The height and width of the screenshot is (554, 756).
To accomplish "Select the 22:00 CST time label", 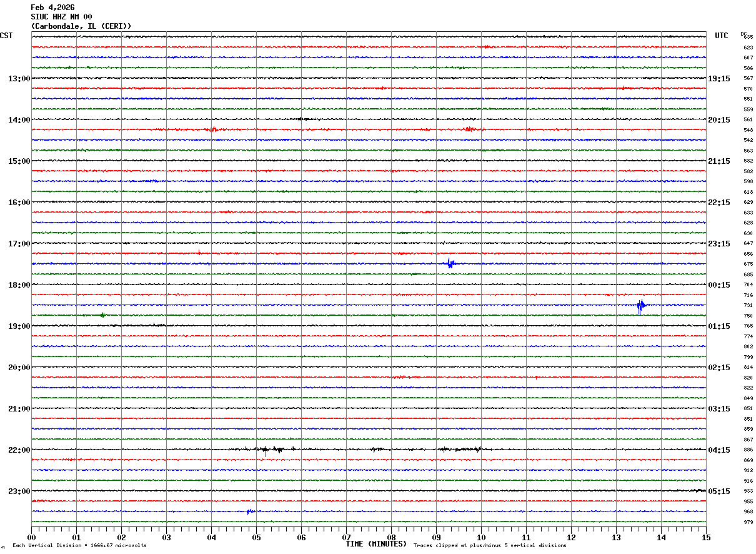I will pos(19,450).
